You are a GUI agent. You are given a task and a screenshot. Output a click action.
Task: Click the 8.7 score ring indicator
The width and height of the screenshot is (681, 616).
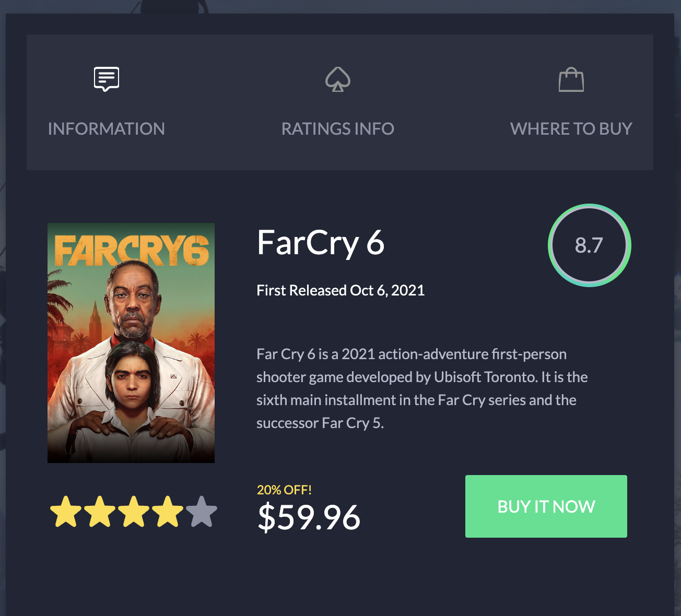[x=589, y=245]
